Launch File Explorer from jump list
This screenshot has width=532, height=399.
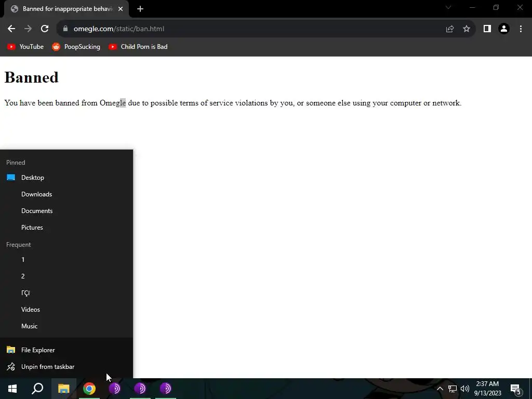point(66,350)
